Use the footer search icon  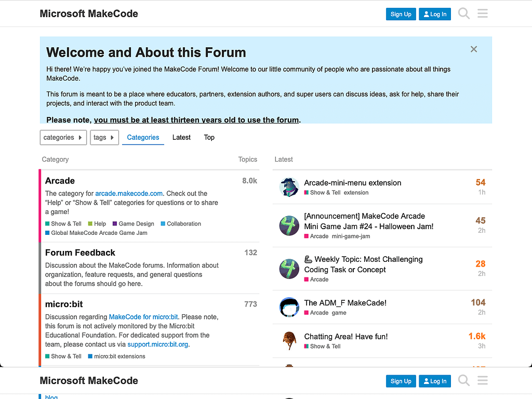coord(463,380)
